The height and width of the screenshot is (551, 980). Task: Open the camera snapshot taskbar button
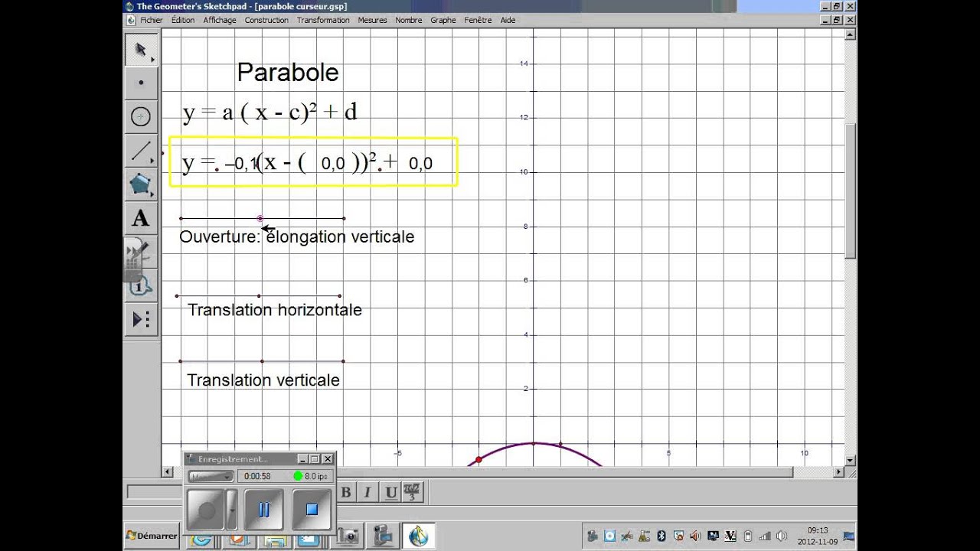point(348,536)
